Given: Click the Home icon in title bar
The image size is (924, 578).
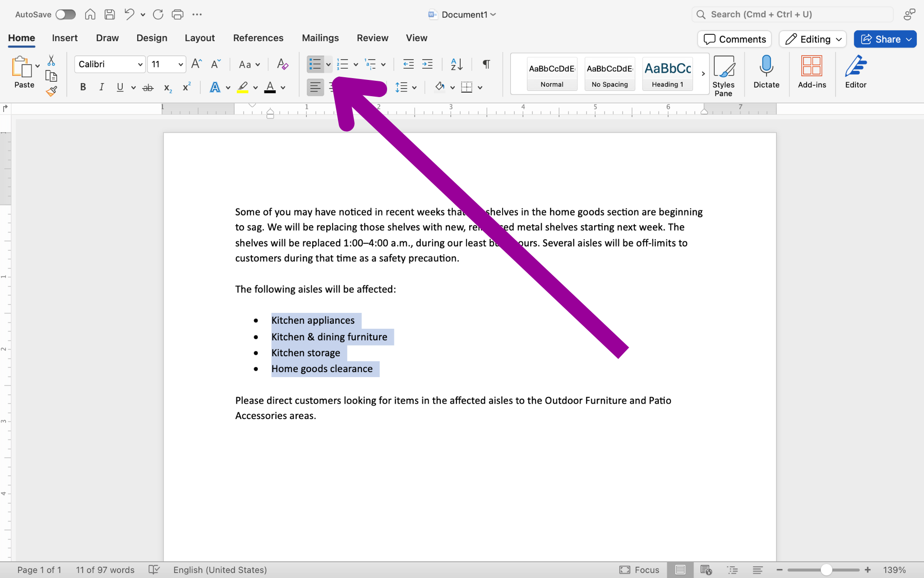Looking at the screenshot, I should click(90, 14).
